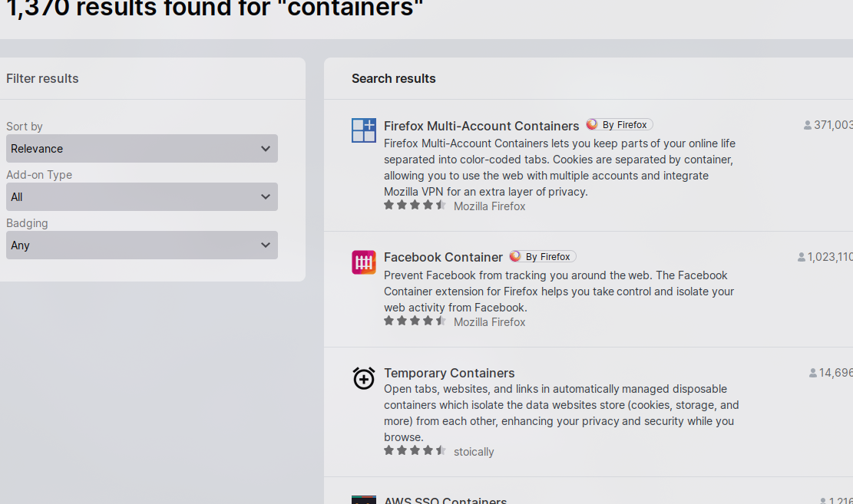Image resolution: width=853 pixels, height=504 pixels.
Task: Click the Facebook Container fence icon
Action: (x=364, y=262)
